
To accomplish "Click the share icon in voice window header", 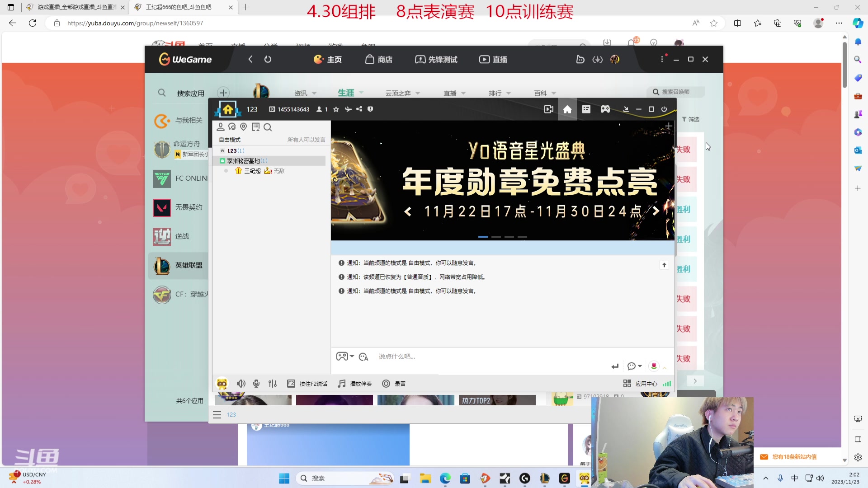I will click(x=359, y=109).
